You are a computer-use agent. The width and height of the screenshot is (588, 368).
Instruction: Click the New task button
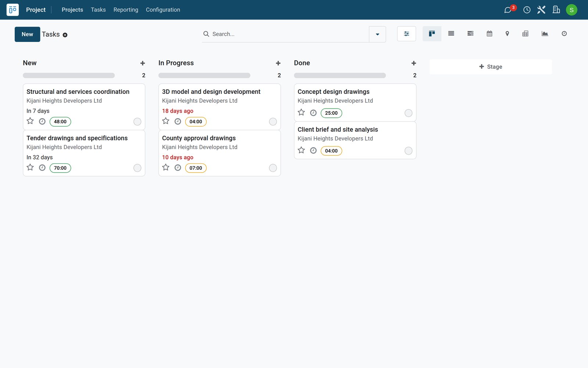click(x=28, y=34)
